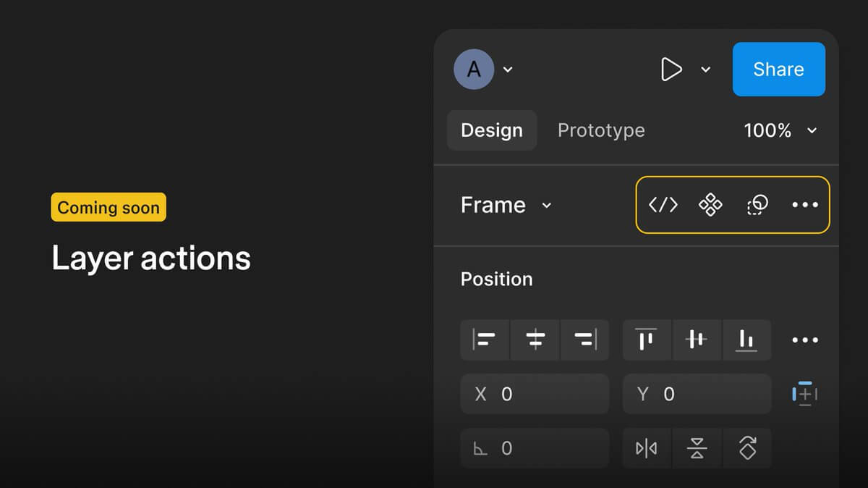Switch to the Prototype tab
Viewport: 868px width, 488px height.
pos(601,130)
